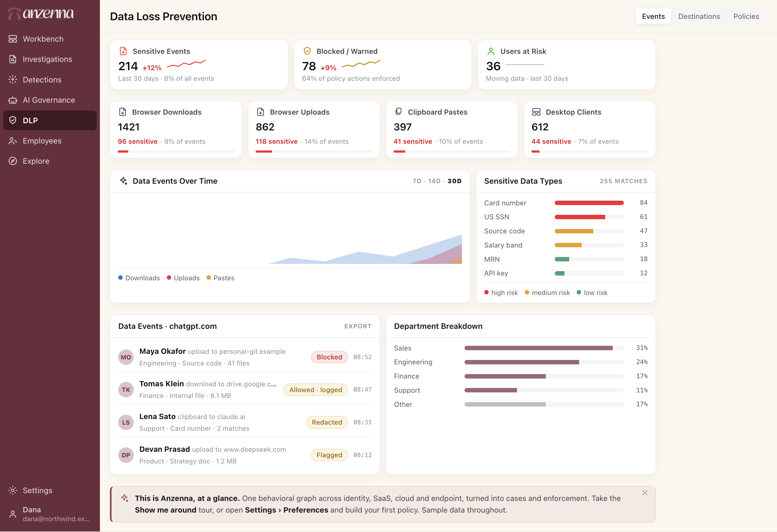Toggle the Pastes legend series
The image size is (777, 532).
[x=220, y=278]
